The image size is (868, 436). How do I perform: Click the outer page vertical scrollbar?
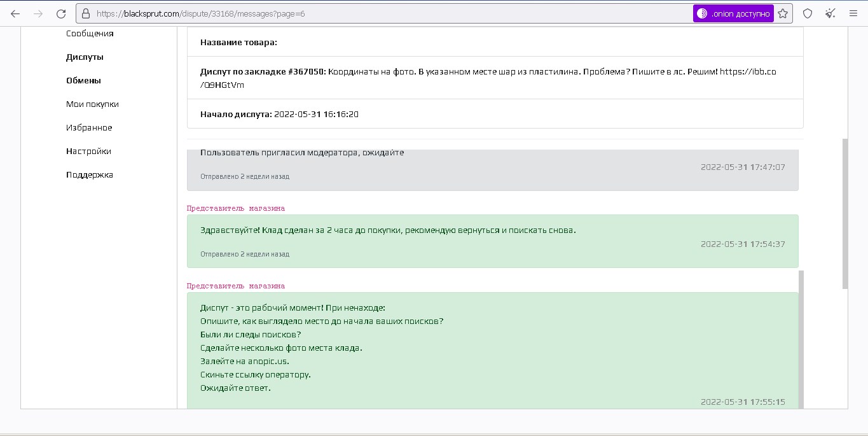(x=845, y=214)
